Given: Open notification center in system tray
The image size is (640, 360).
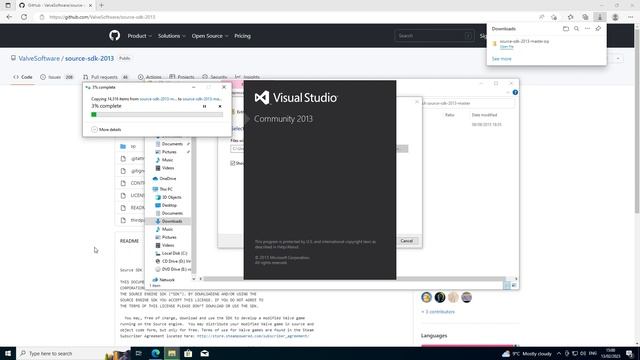Looking at the screenshot, I should click(x=630, y=353).
